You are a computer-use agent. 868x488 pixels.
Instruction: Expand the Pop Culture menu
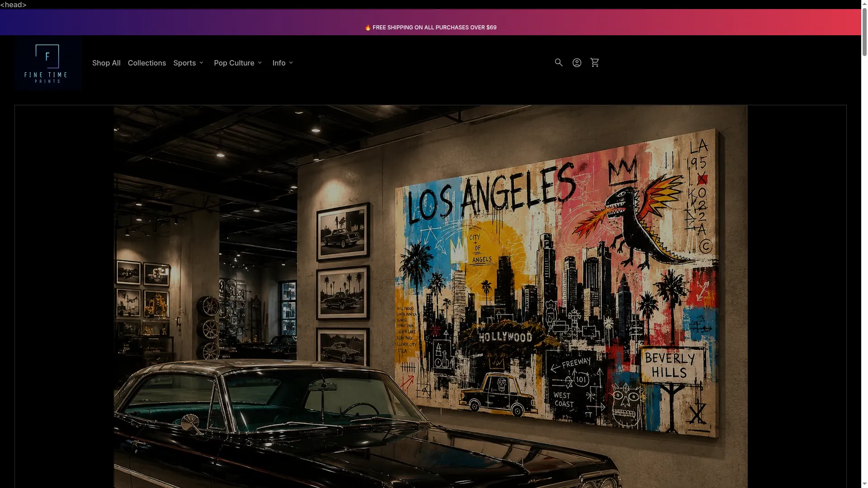click(x=238, y=63)
